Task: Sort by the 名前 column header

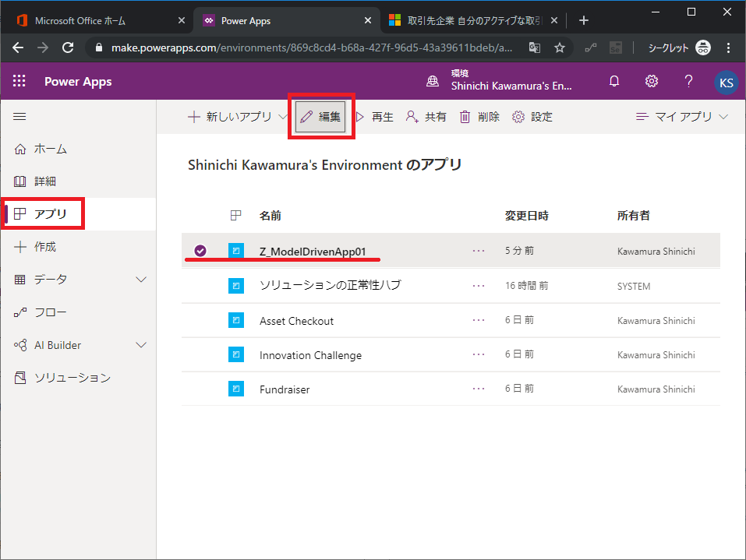Action: 270,215
